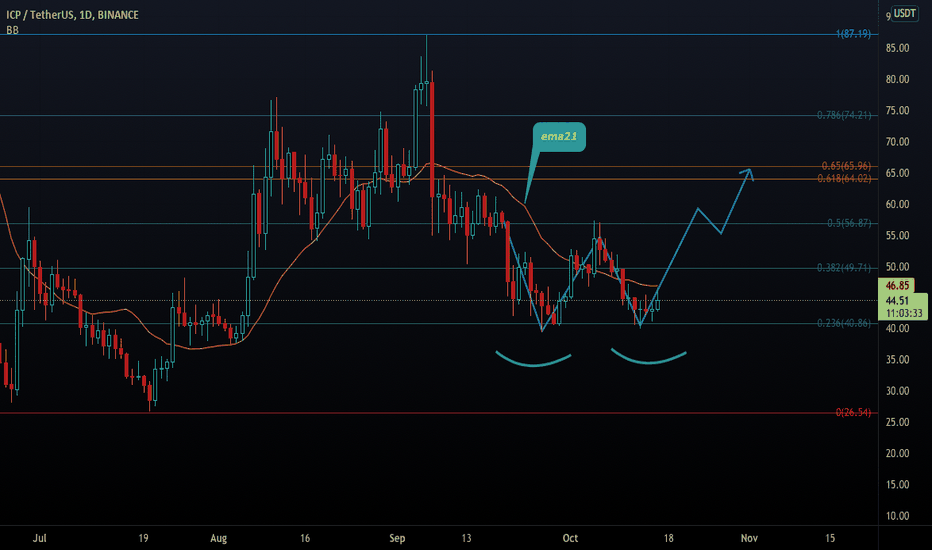Click 80.00 on the price axis
The height and width of the screenshot is (550, 932).
coord(897,79)
